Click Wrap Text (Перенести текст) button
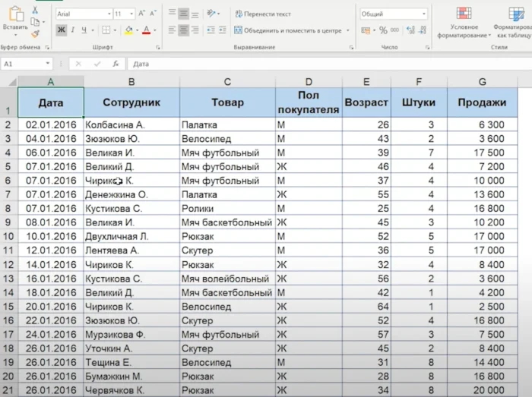 [x=263, y=14]
